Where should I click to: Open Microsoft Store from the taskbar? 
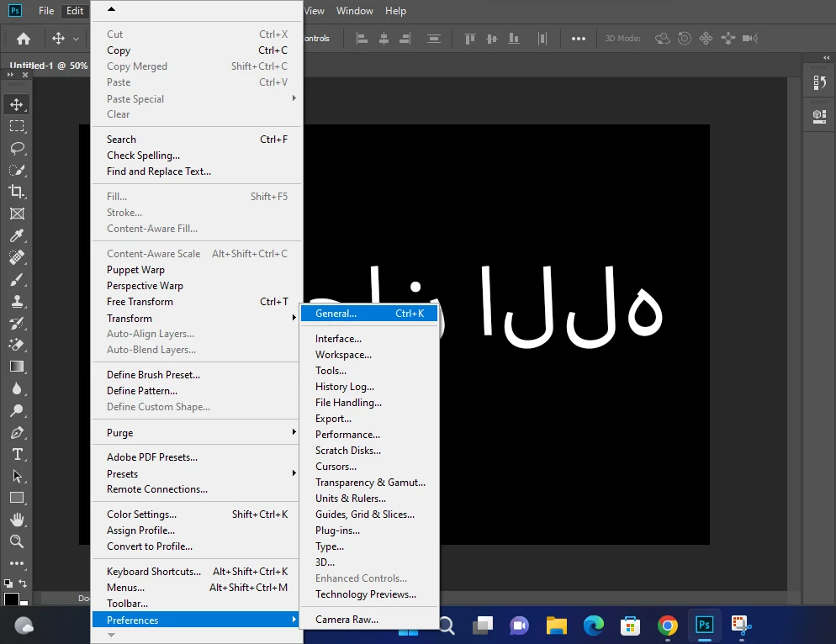(630, 626)
